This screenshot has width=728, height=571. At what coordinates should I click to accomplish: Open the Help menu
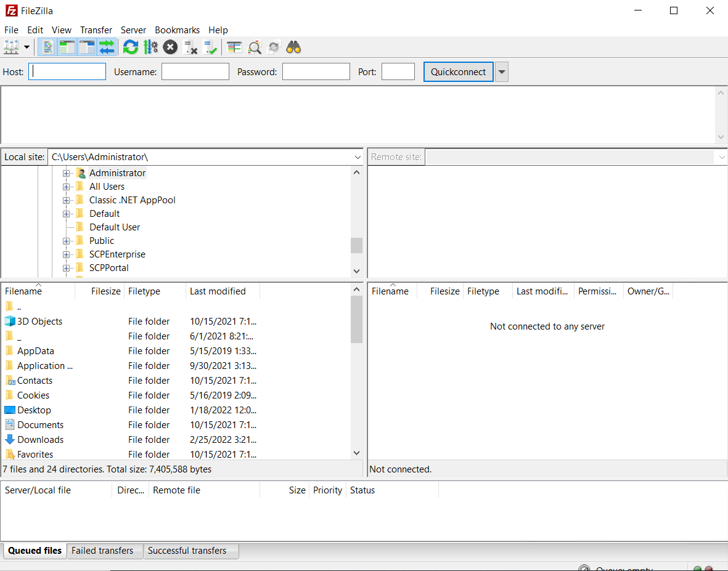point(218,30)
